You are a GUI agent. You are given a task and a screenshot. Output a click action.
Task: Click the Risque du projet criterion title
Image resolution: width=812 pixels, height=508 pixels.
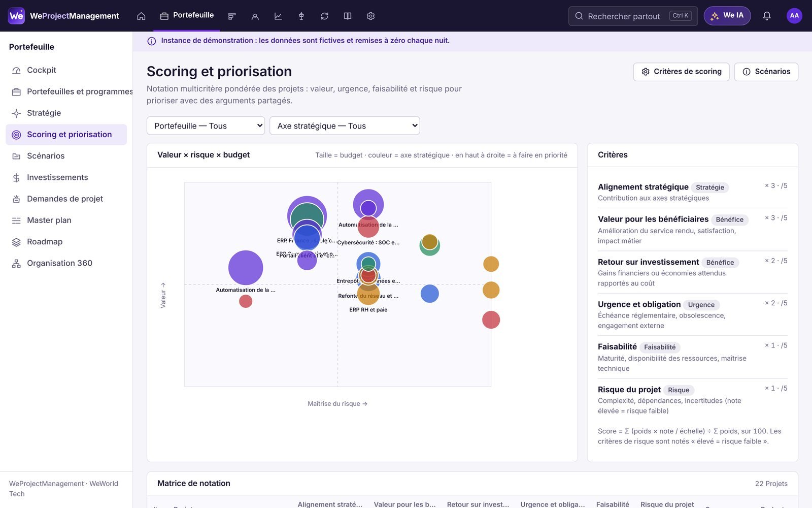pos(629,390)
